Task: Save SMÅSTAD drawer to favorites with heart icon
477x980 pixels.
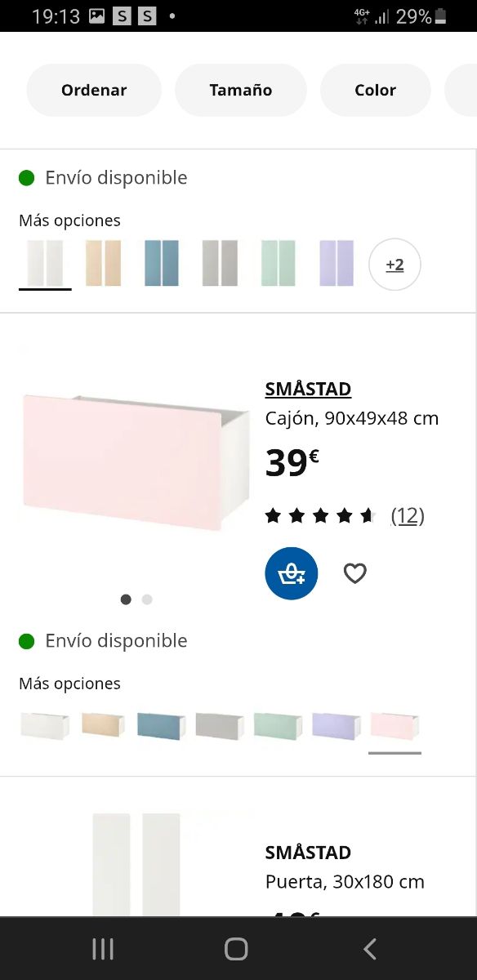Action: pos(354,573)
